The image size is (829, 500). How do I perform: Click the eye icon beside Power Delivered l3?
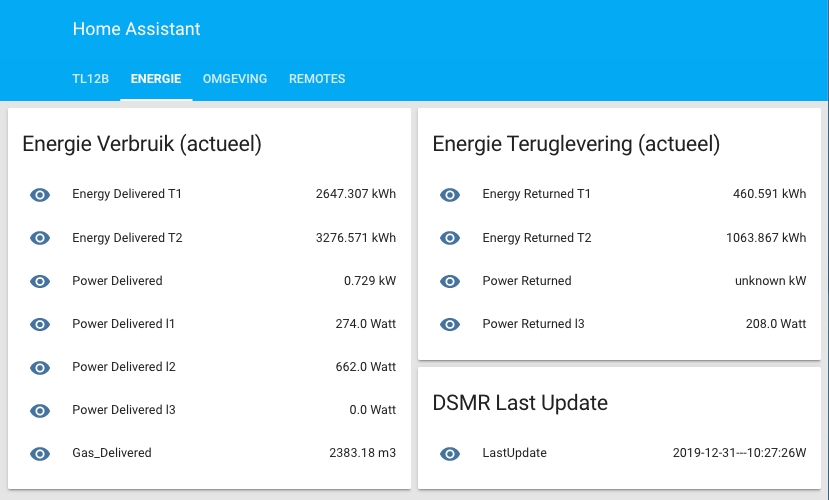click(x=40, y=410)
